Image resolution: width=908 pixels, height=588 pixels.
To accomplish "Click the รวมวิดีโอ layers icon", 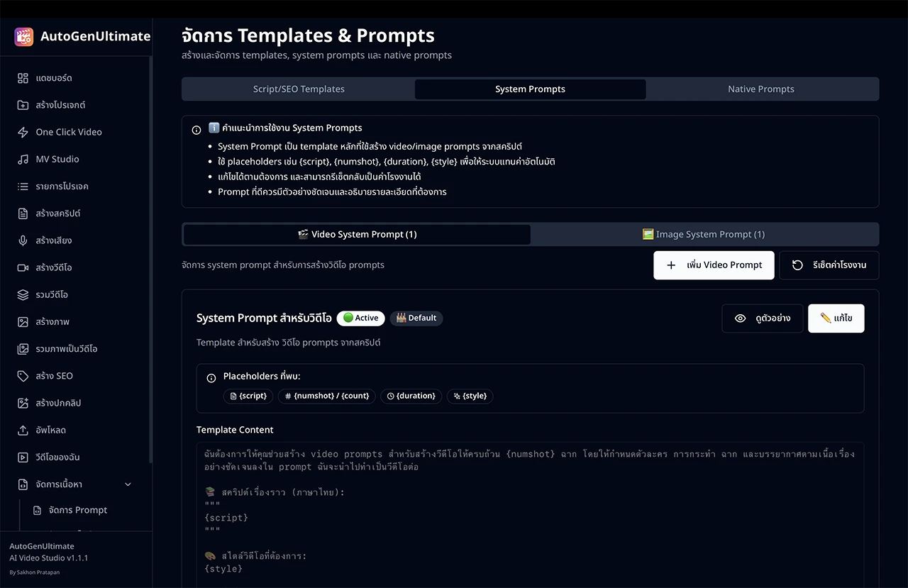I will (x=23, y=294).
